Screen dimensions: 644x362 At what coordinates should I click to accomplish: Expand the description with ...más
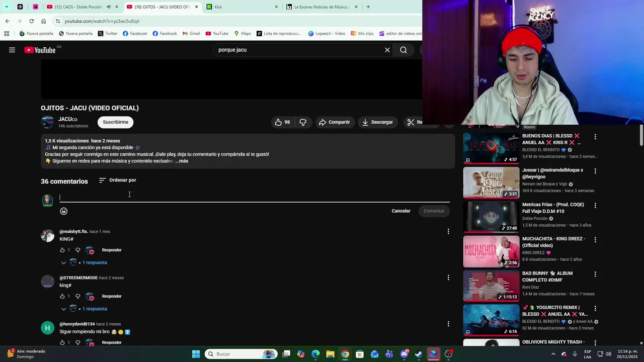[x=182, y=161]
